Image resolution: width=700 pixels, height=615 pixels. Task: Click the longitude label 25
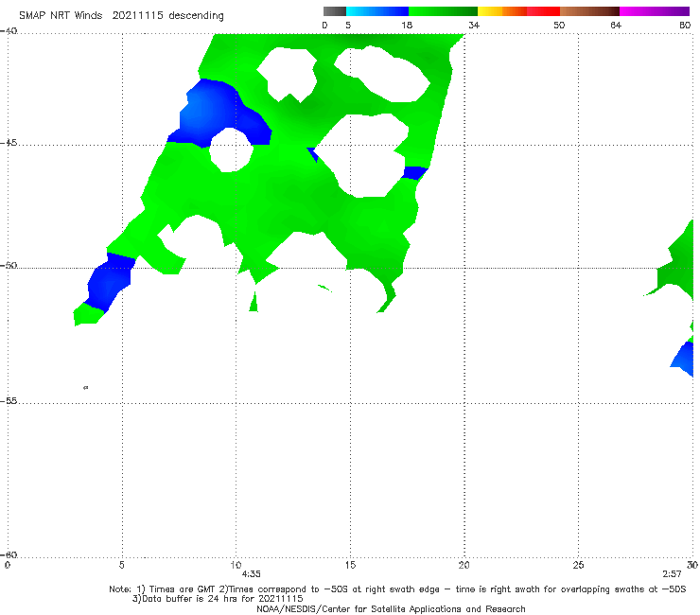coord(578,565)
